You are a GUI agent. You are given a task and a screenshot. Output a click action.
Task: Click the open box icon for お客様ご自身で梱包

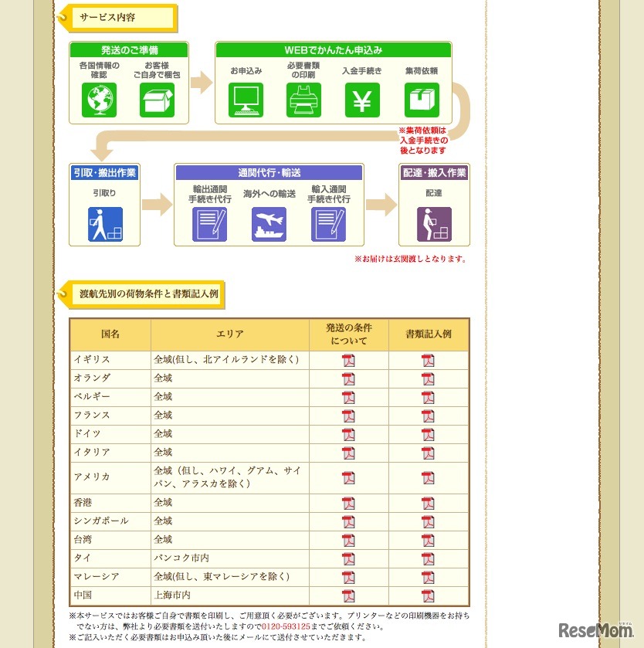[x=157, y=100]
